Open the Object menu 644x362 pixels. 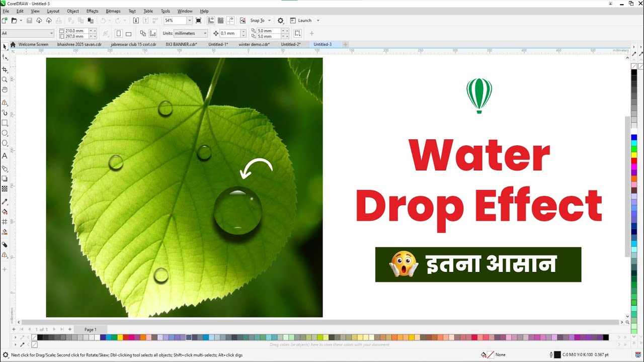pos(73,11)
